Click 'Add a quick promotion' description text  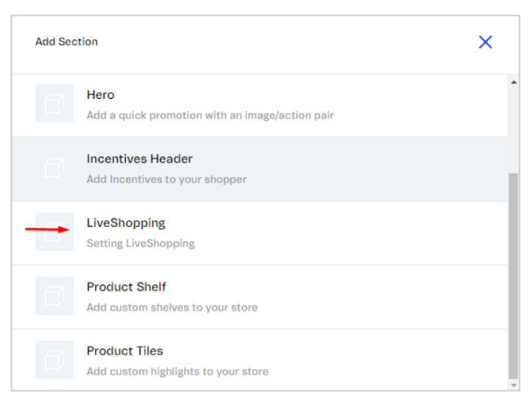pos(210,115)
